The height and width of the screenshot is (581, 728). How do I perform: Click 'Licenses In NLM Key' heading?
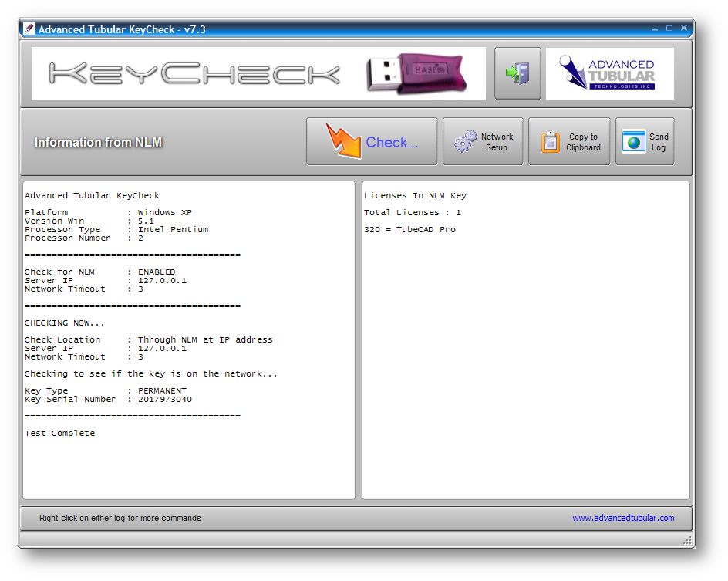(x=415, y=195)
